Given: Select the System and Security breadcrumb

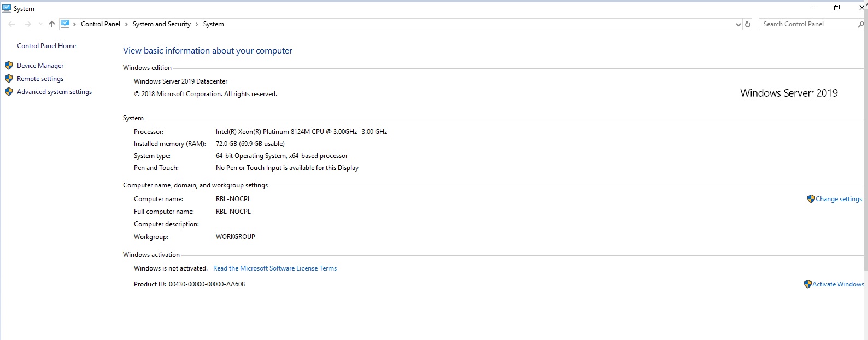Looking at the screenshot, I should pos(161,24).
